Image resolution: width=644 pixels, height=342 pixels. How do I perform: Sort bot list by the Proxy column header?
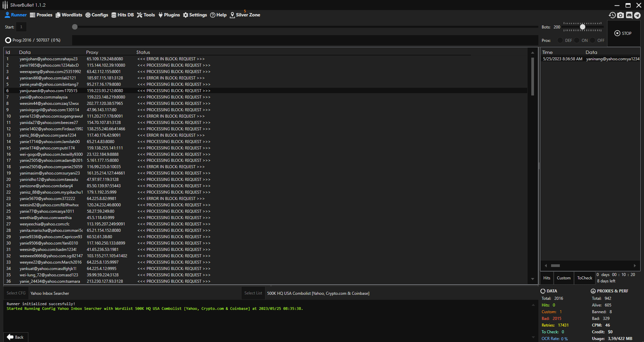pos(92,52)
